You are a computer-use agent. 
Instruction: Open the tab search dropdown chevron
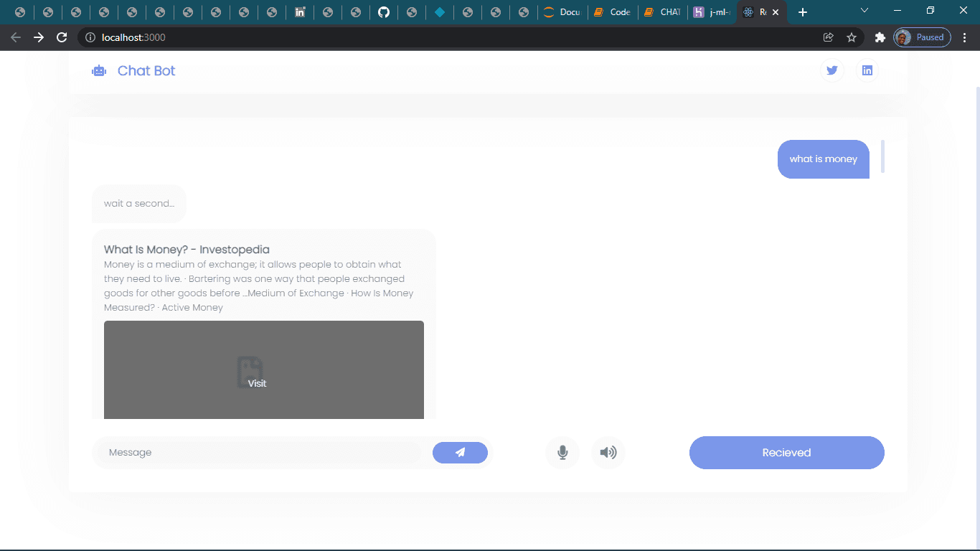click(x=864, y=11)
